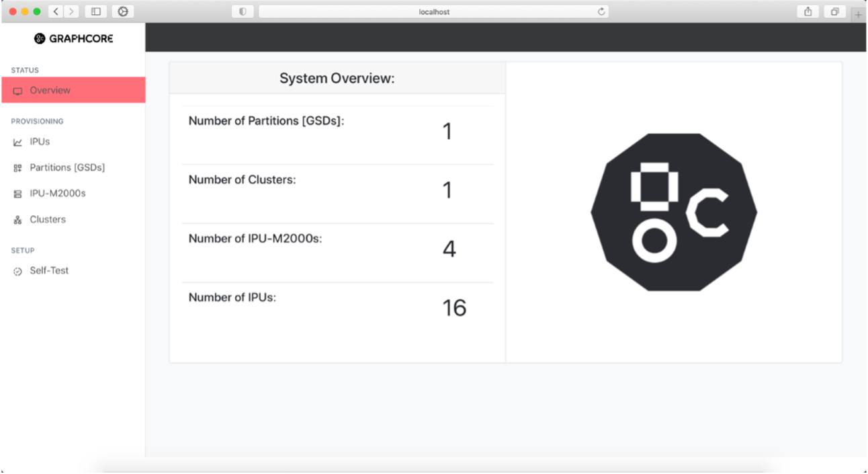Click the IPU-M2000s count value 4
Image resolution: width=868 pixels, height=474 pixels.
[x=449, y=249]
